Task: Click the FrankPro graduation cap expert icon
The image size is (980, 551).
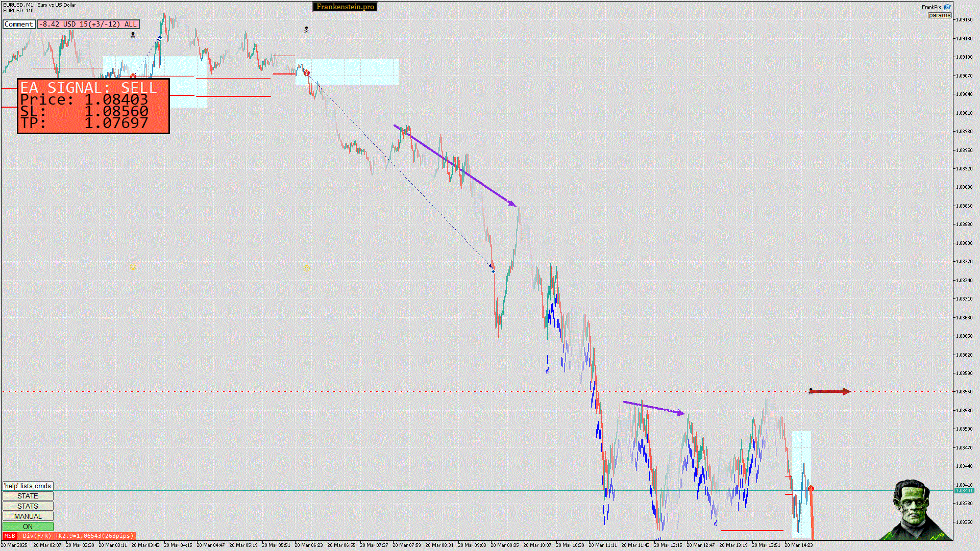Action: click(947, 7)
